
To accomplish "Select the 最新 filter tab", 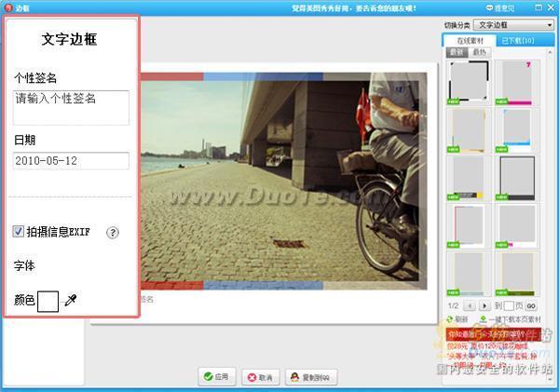I will coord(457,52).
